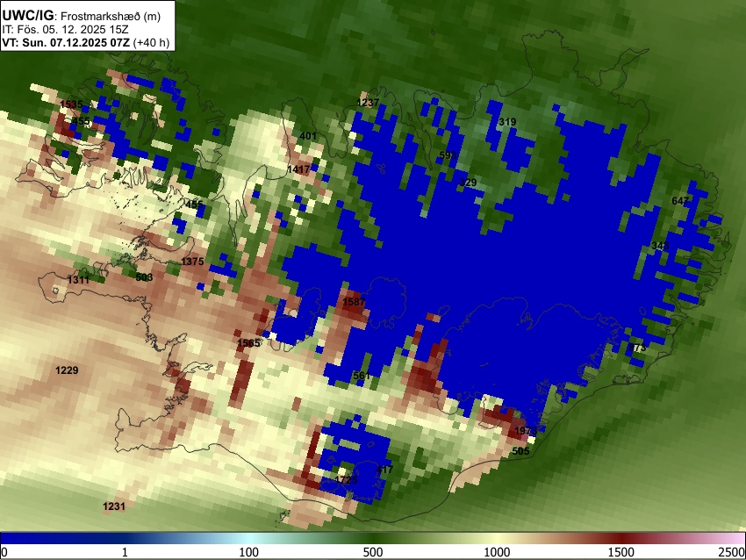The width and height of the screenshot is (746, 560).
Task: Click the 1229 value label on the map
Action: pos(67,370)
